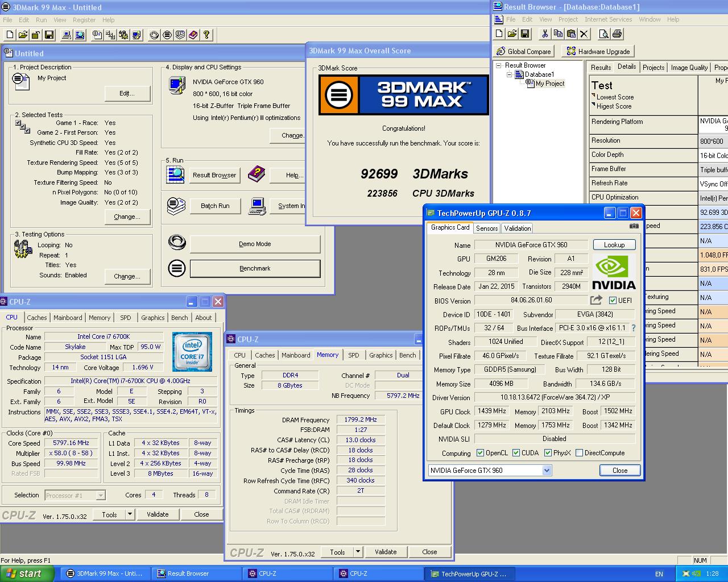Click Open folder icon in Result Browser toolbar
This screenshot has height=582, width=728.
[512, 34]
